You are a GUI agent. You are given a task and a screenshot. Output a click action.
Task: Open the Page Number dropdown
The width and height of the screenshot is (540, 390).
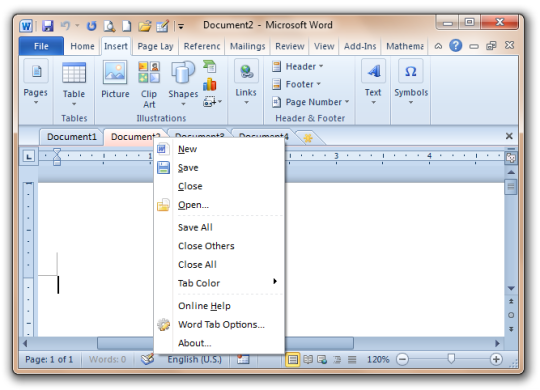pos(311,102)
